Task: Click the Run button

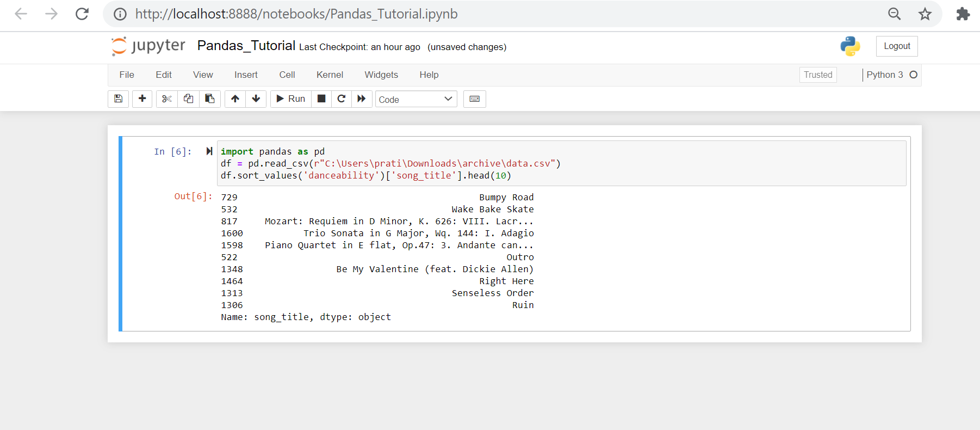Action: (291, 99)
